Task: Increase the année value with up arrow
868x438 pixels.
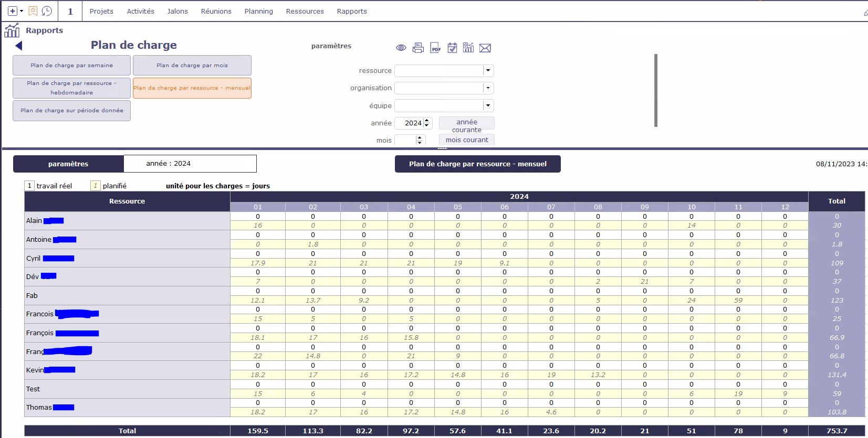Action: [427, 121]
